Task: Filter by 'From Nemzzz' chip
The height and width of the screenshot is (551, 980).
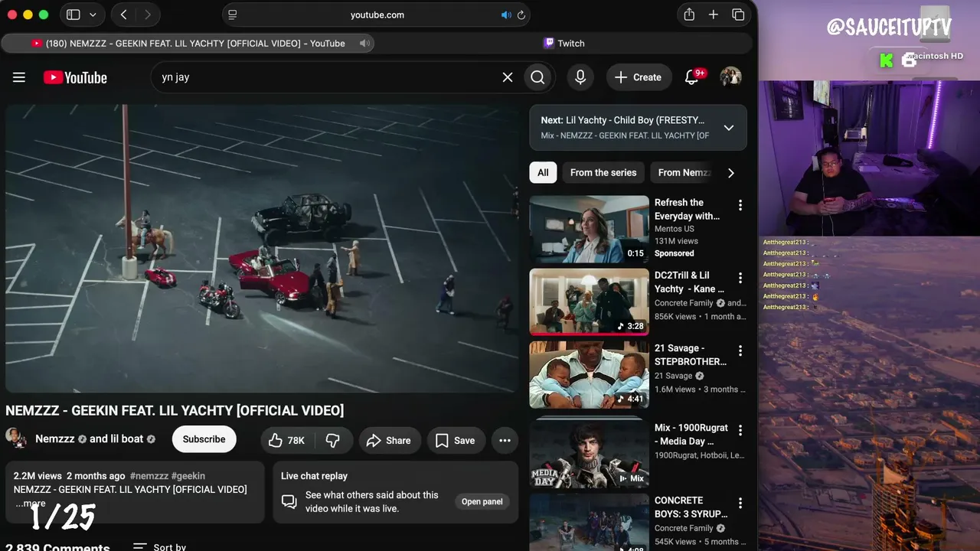Action: [x=684, y=172]
